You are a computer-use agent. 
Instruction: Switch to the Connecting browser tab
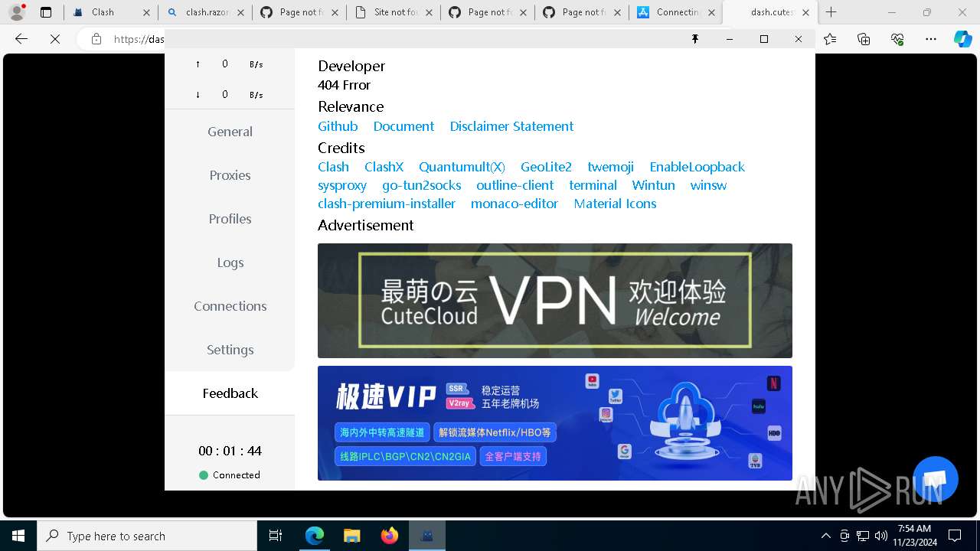pyautogui.click(x=676, y=12)
